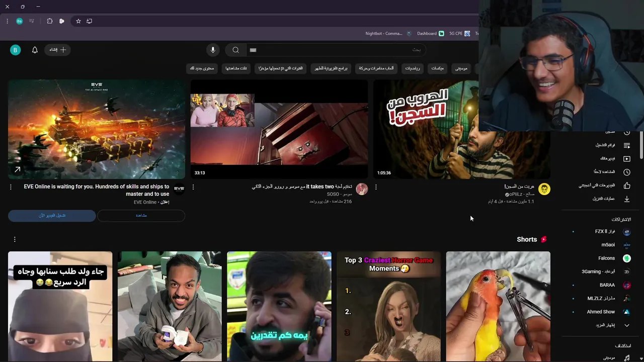Open options menu for It Takes Two video
This screenshot has width=644, height=362.
pyautogui.click(x=193, y=187)
